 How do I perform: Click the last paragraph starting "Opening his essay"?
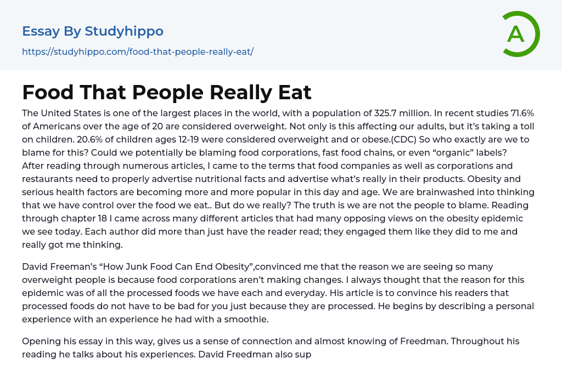coord(271,348)
